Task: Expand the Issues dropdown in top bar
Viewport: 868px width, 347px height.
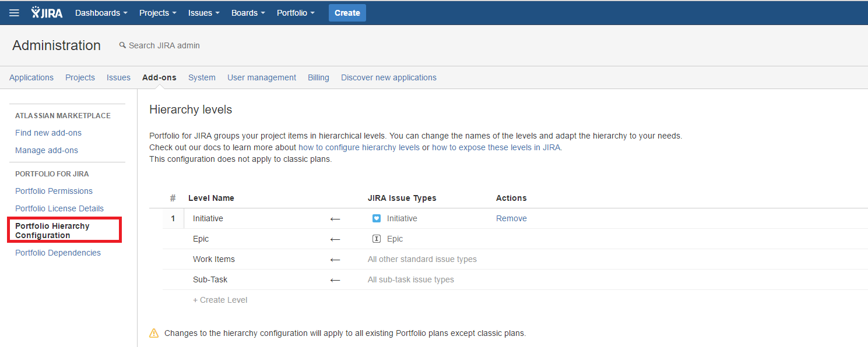Action: click(204, 13)
